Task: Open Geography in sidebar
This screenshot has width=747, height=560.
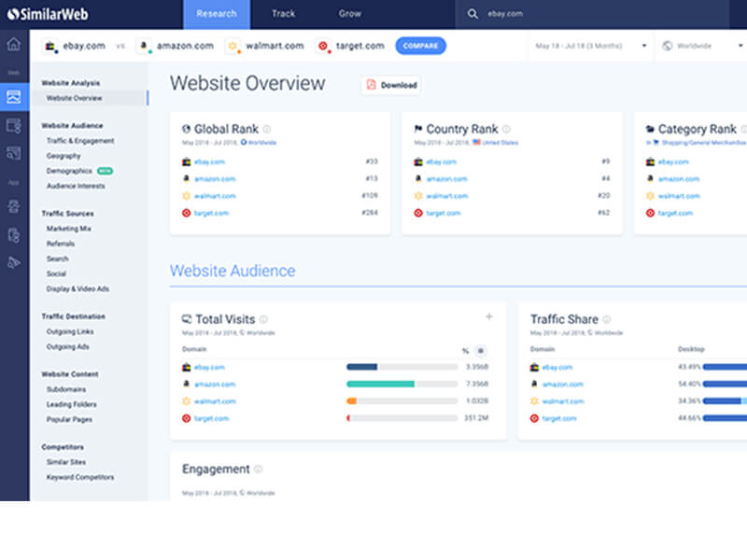Action: coord(63,156)
